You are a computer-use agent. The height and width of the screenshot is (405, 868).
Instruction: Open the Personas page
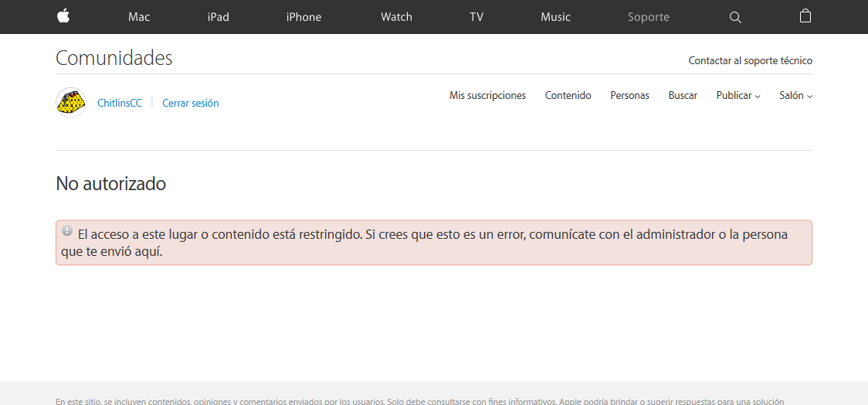point(629,95)
